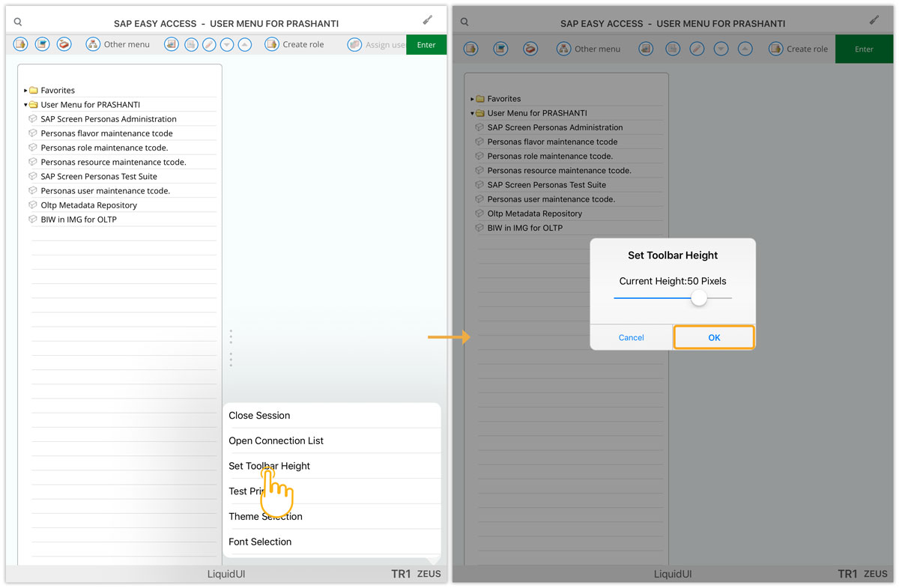Click Move favorites up arrow in the menu-open screen
This screenshot has height=588, width=899.
click(x=245, y=45)
